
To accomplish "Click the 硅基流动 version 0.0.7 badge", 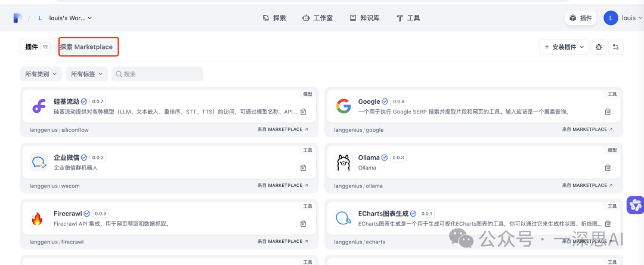I will tap(98, 101).
